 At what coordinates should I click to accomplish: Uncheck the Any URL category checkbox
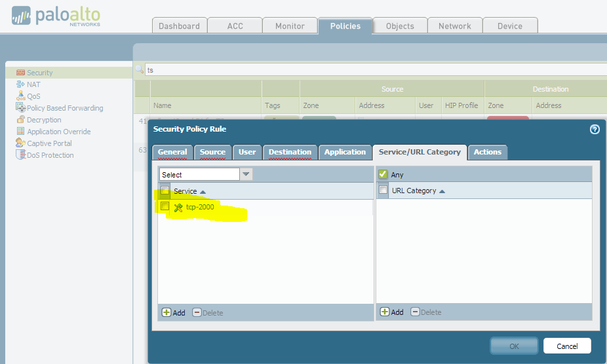(x=382, y=174)
